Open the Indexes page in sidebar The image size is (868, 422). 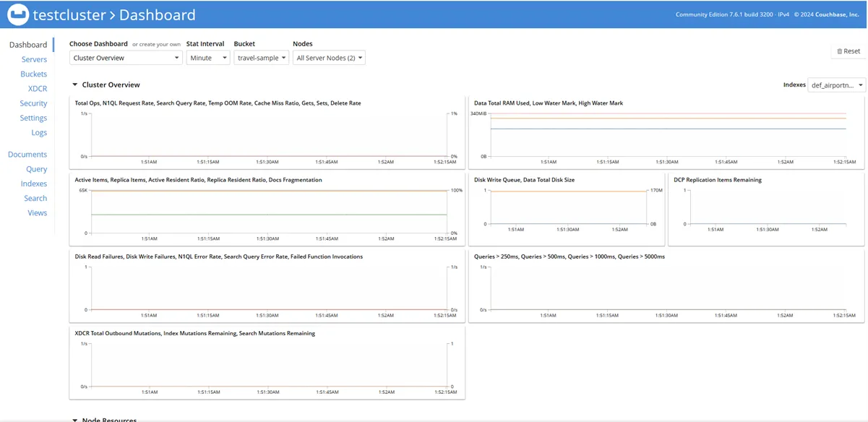click(x=34, y=184)
